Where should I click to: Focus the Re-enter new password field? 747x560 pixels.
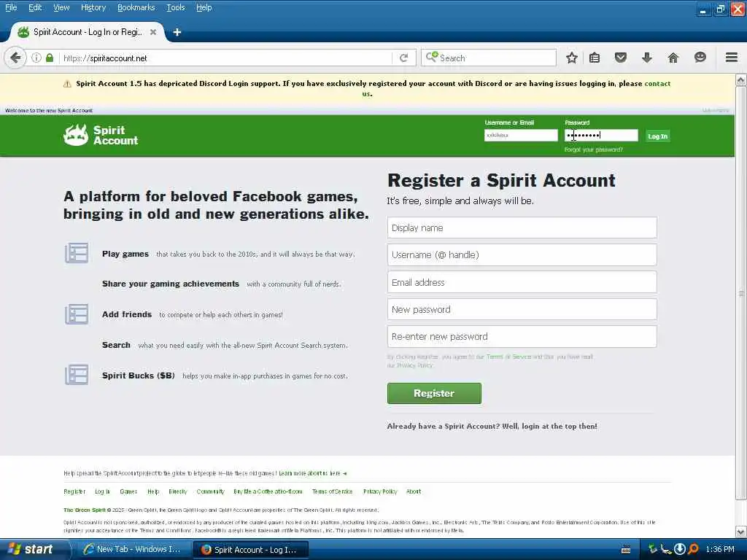(x=522, y=336)
